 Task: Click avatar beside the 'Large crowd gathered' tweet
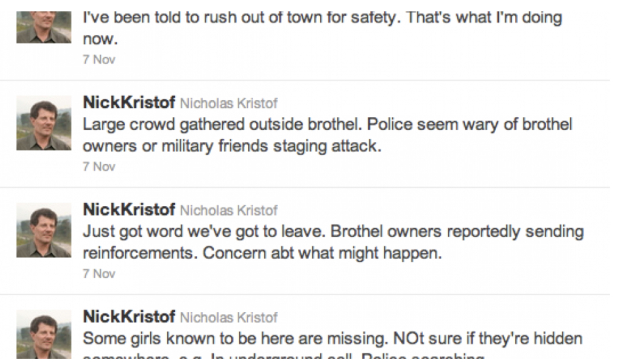(x=43, y=123)
